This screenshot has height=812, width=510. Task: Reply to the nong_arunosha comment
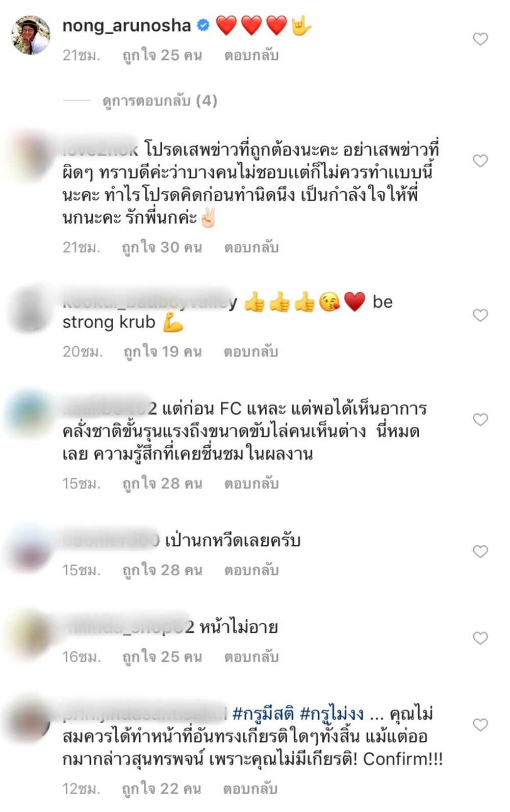(x=251, y=55)
